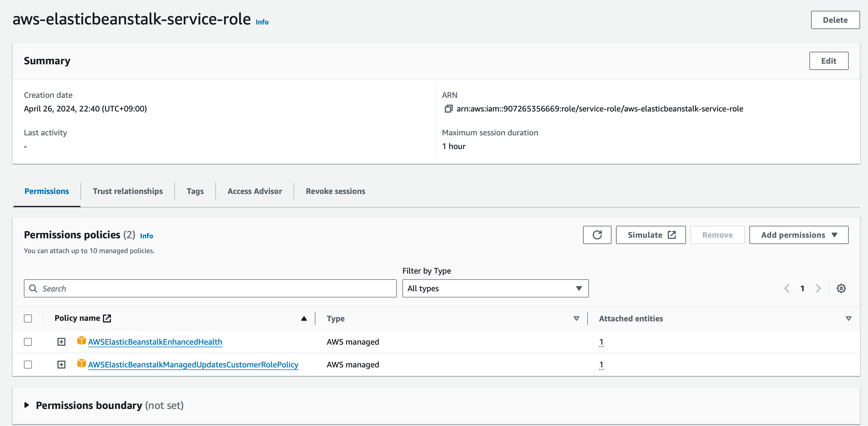The width and height of the screenshot is (868, 426).
Task: Expand the Permissions boundary section
Action: [x=27, y=405]
